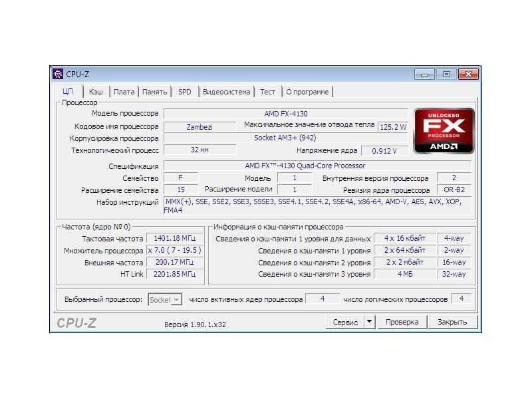This screenshot has width=532, height=399.
Task: Click the 0.912 V core voltage value
Action: (x=384, y=151)
